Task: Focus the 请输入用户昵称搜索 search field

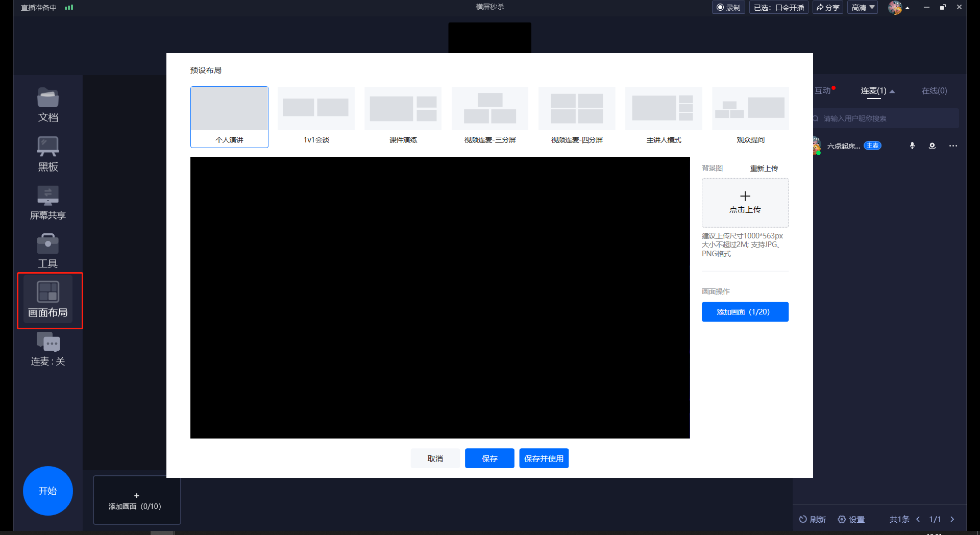Action: point(886,118)
